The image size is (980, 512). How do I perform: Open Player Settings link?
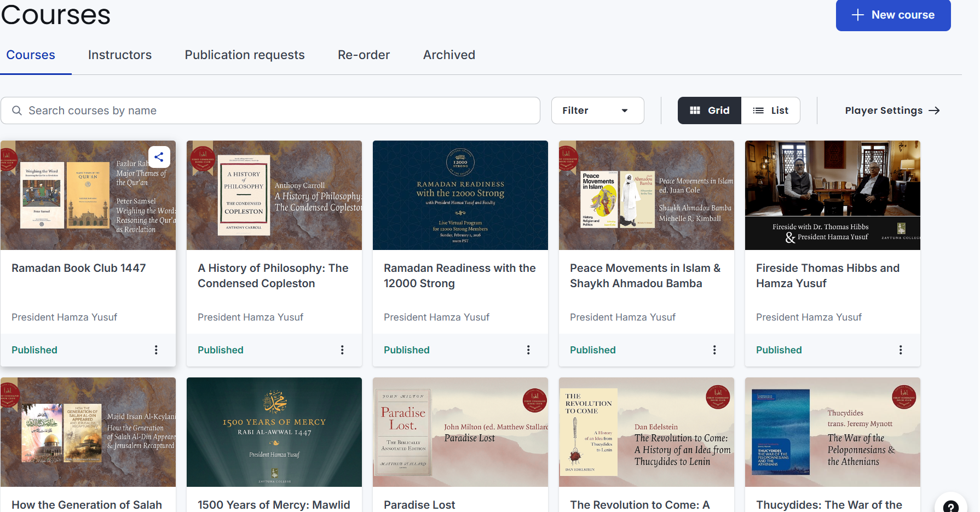[x=892, y=110]
